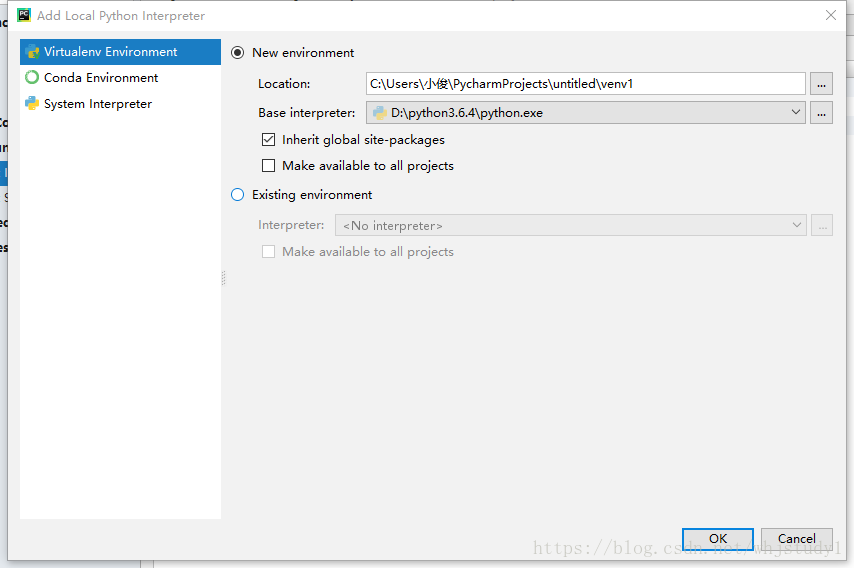Click the PyCharm logo in title bar
The width and height of the screenshot is (854, 568).
24,15
